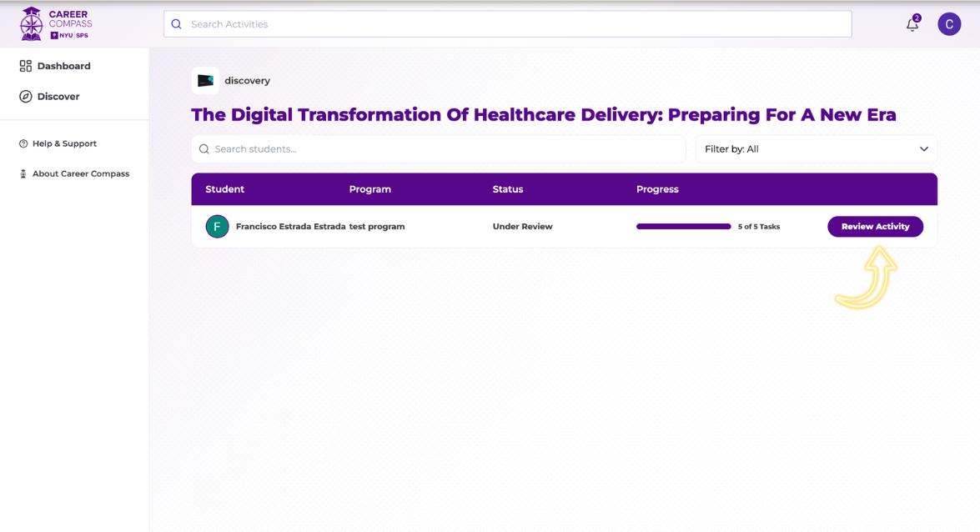
Task: Click the 5 of 5 Tasks progress bar
Action: 683,227
